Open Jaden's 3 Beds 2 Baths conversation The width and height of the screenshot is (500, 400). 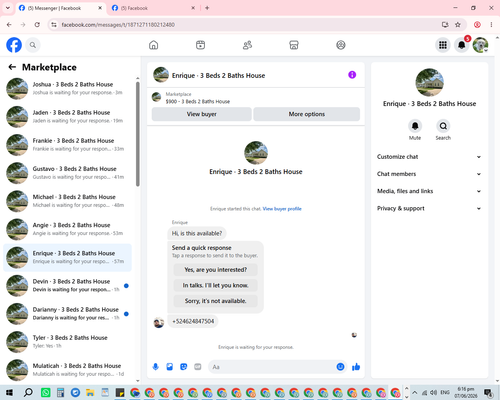68,117
